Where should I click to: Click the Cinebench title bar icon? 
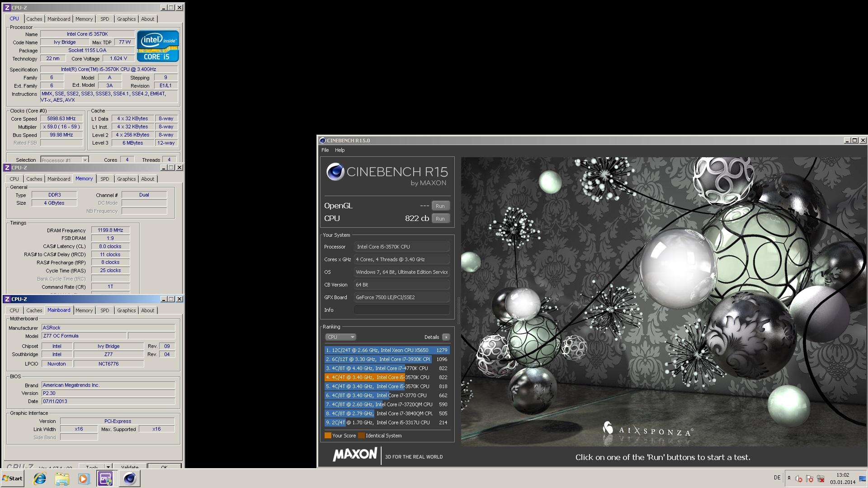[x=322, y=141]
